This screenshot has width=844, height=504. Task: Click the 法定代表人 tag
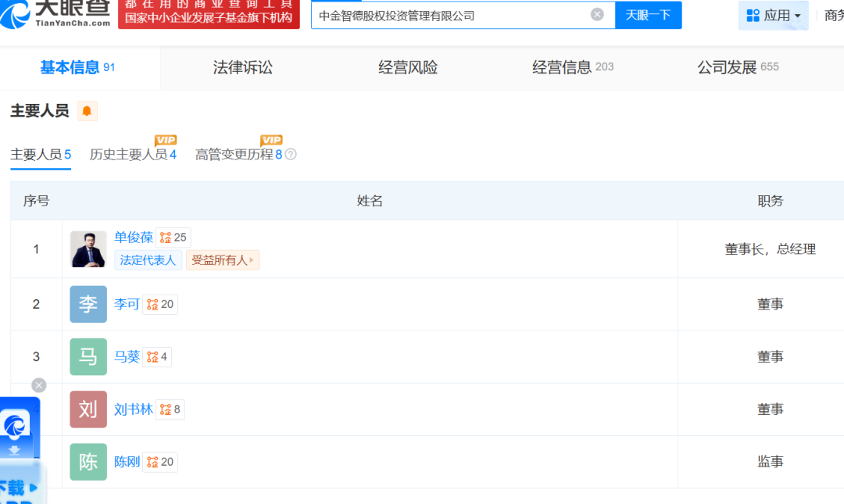click(148, 260)
